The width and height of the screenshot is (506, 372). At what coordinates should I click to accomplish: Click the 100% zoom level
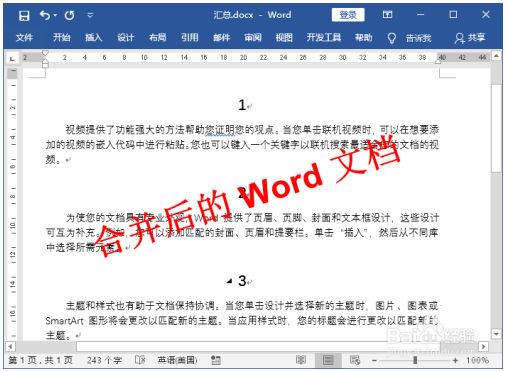477,360
